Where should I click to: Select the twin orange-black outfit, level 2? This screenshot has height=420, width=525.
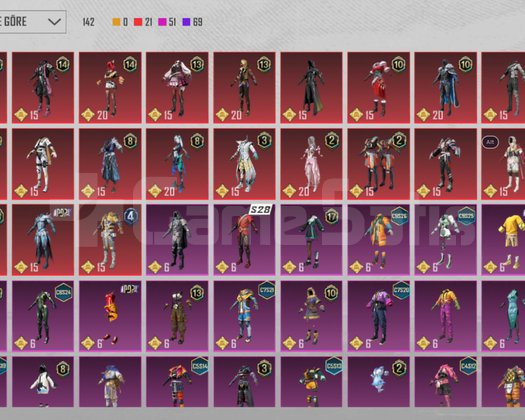[379, 164]
